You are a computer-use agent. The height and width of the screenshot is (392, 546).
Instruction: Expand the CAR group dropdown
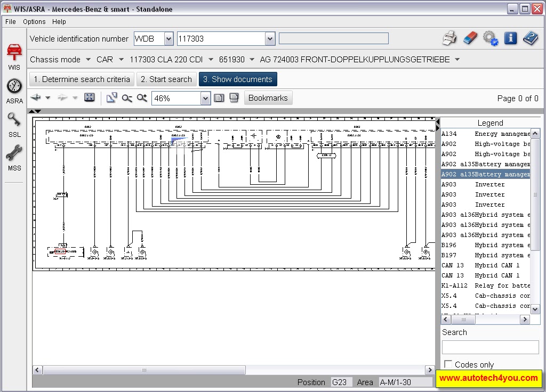pyautogui.click(x=121, y=60)
